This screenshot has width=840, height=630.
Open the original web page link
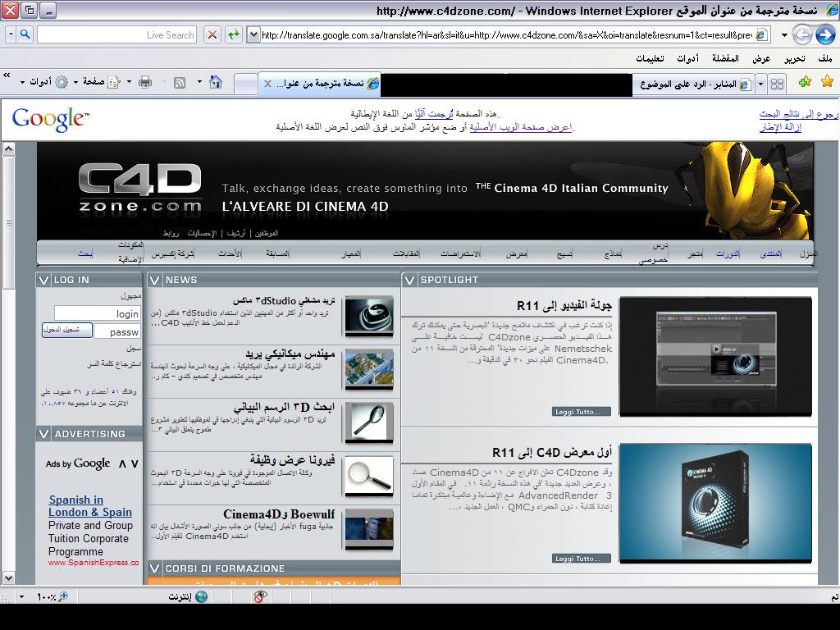click(521, 127)
